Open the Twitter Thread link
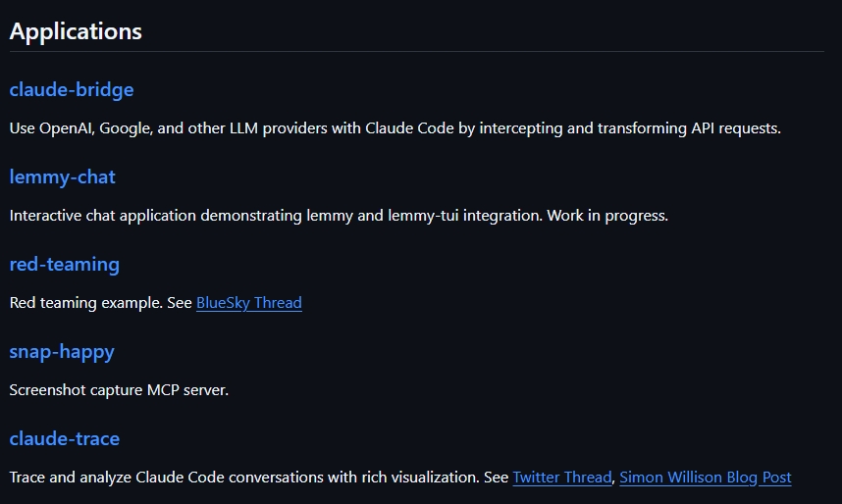Viewport: 842px width, 504px height. tap(562, 478)
